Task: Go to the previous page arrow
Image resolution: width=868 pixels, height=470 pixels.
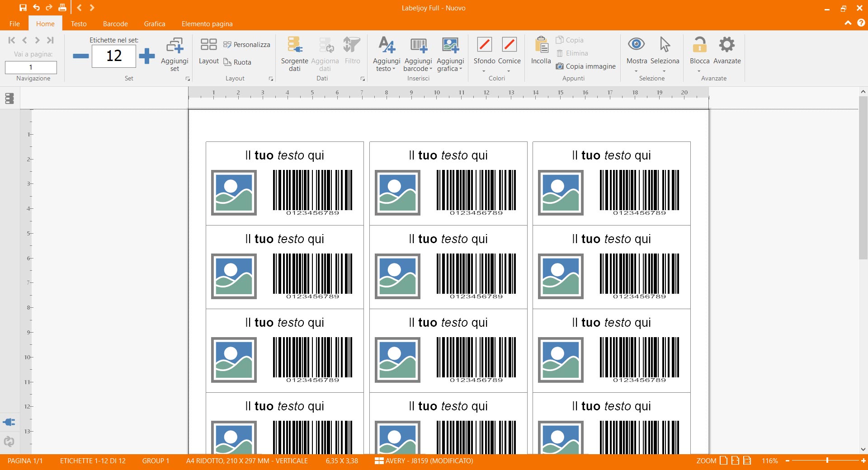Action: pyautogui.click(x=24, y=40)
